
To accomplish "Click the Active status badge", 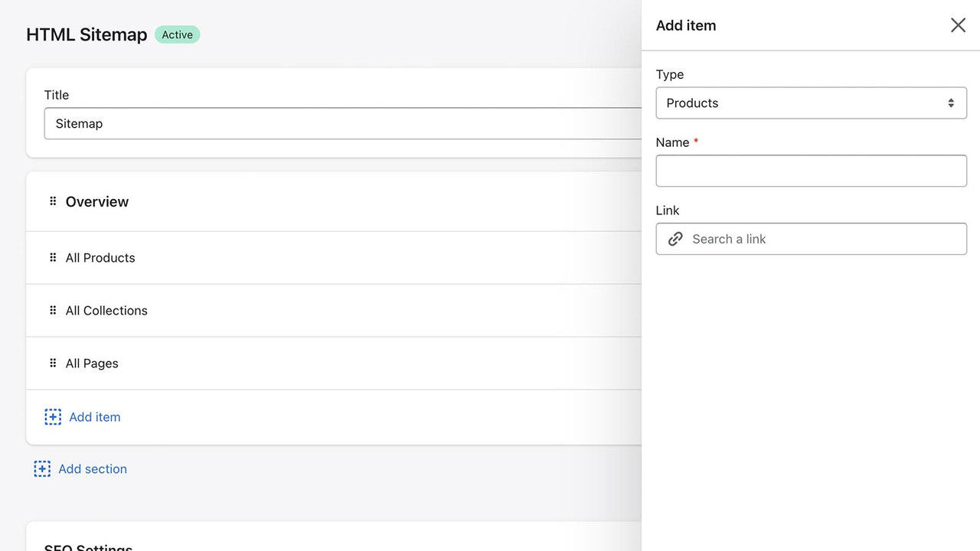I will point(177,34).
